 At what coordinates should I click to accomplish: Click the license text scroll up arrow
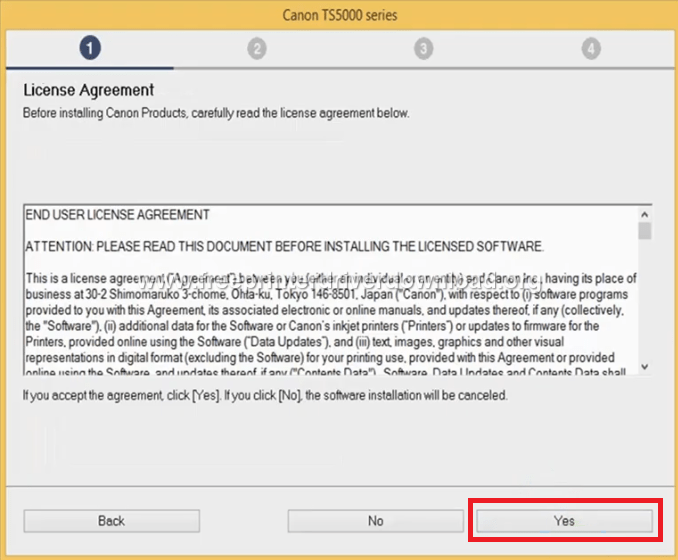click(645, 214)
